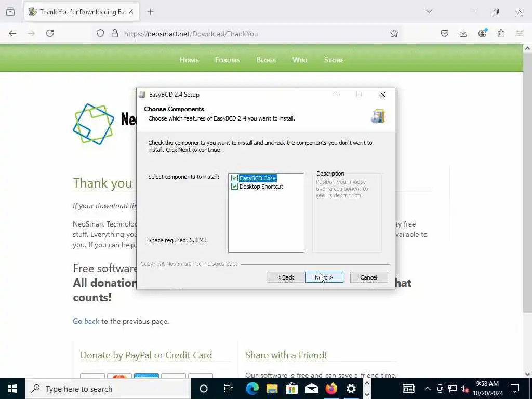This screenshot has width=532, height=399.
Task: Open the Firefox View icon
Action: point(10,11)
